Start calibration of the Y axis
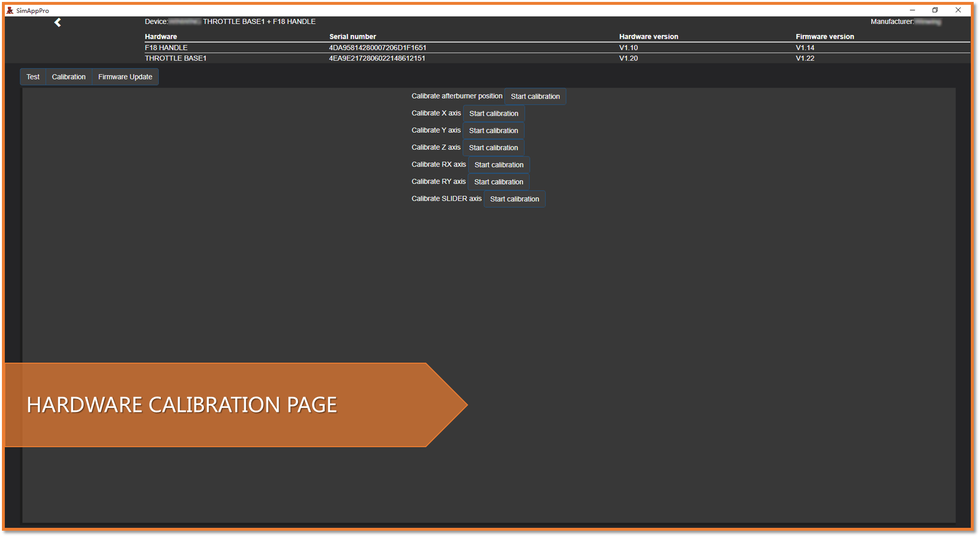The image size is (980, 537). [493, 131]
